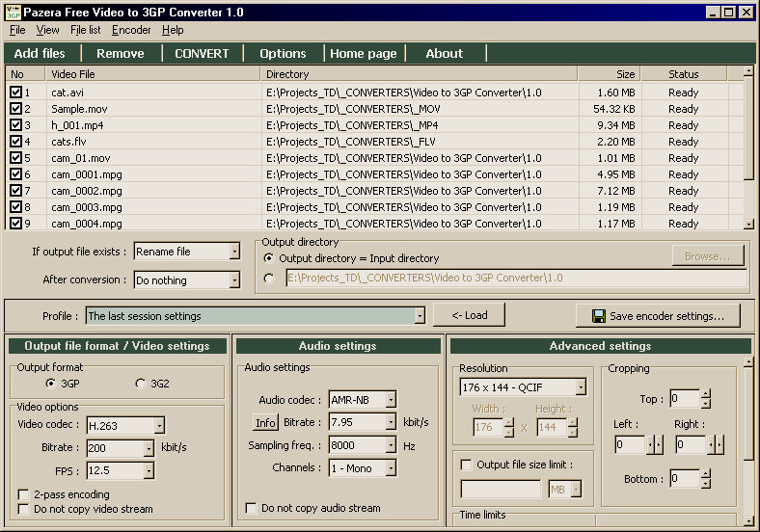Image resolution: width=760 pixels, height=532 pixels.
Task: Uncheck the Sample.mov file checkbox
Action: click(15, 109)
